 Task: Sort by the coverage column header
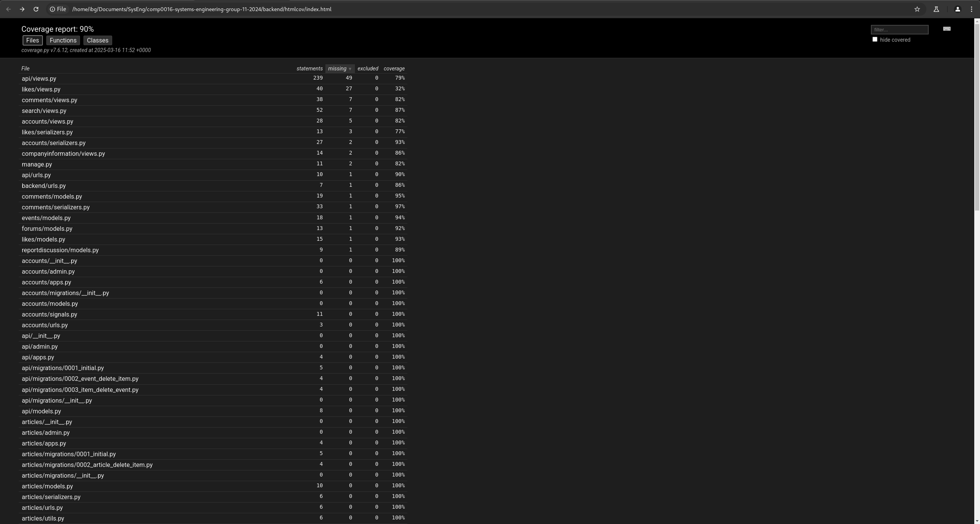(394, 69)
